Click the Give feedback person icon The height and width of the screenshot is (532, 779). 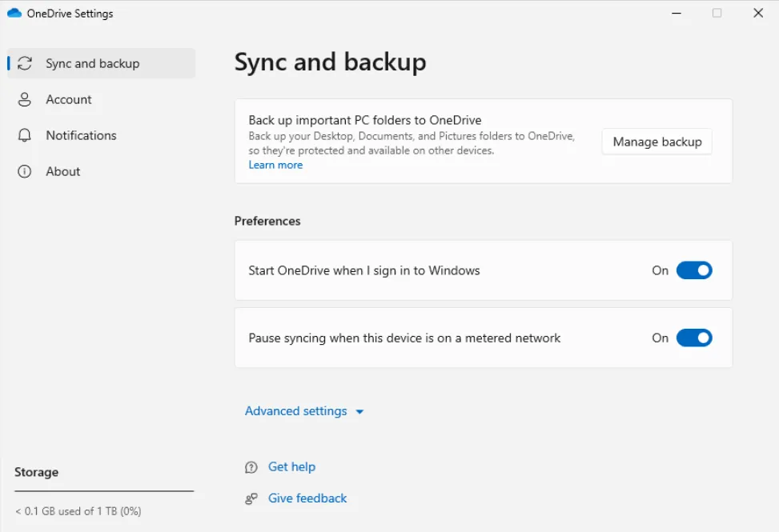[x=251, y=498]
